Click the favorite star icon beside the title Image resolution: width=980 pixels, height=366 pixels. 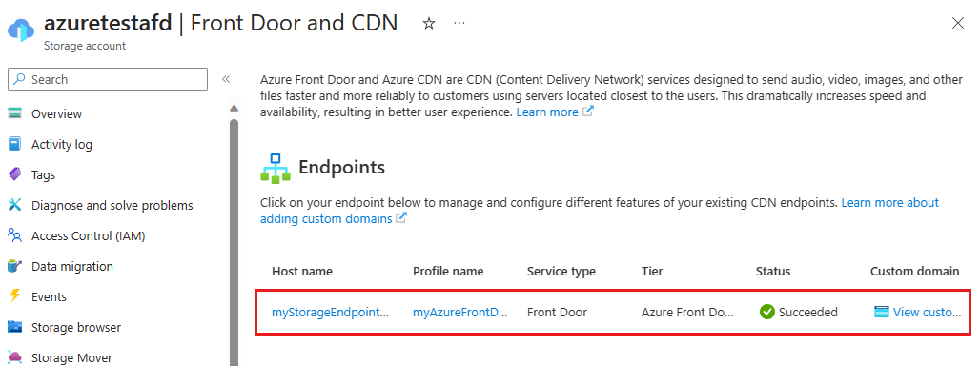429,24
